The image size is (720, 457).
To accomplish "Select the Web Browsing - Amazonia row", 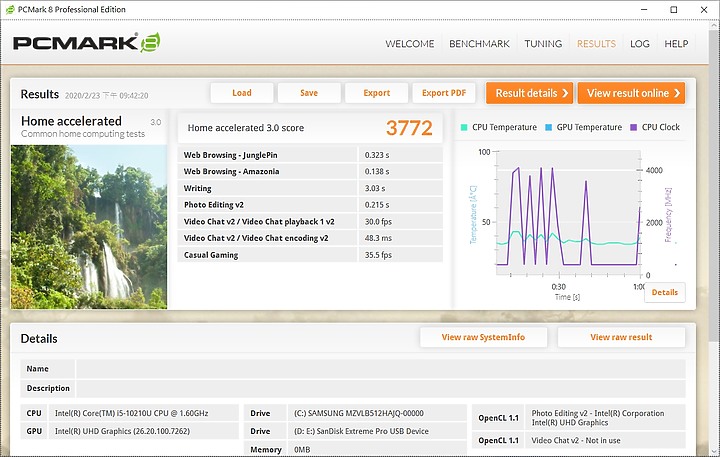I will [310, 171].
